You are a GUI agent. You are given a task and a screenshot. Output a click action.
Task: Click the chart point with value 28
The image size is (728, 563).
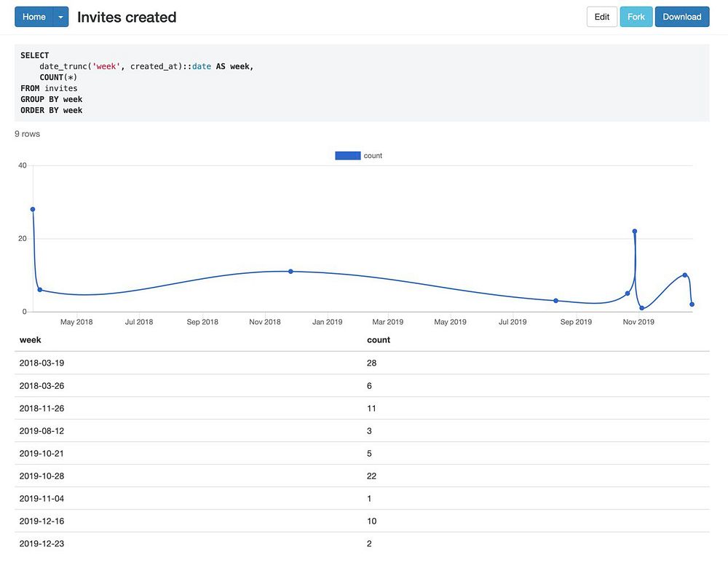(33, 210)
